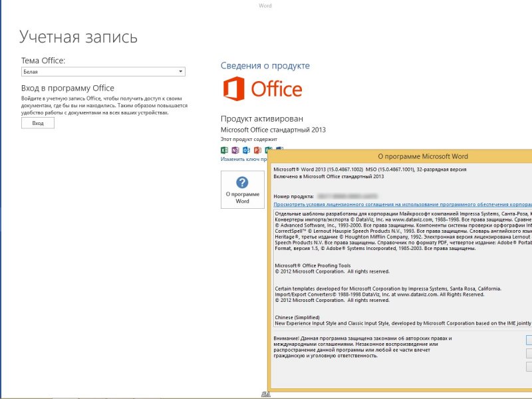This screenshot has width=532, height=399.
Task: Select the Word 2013 version line in dialog
Action: (370, 170)
